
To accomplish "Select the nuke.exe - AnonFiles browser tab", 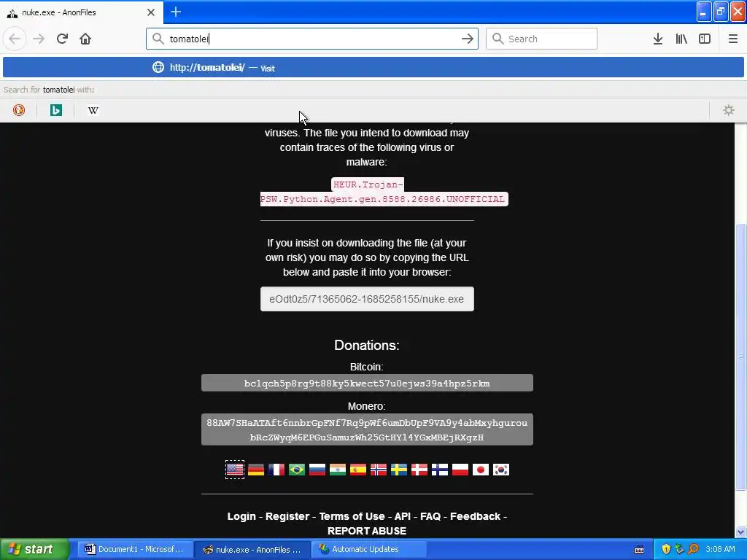I will click(x=81, y=12).
